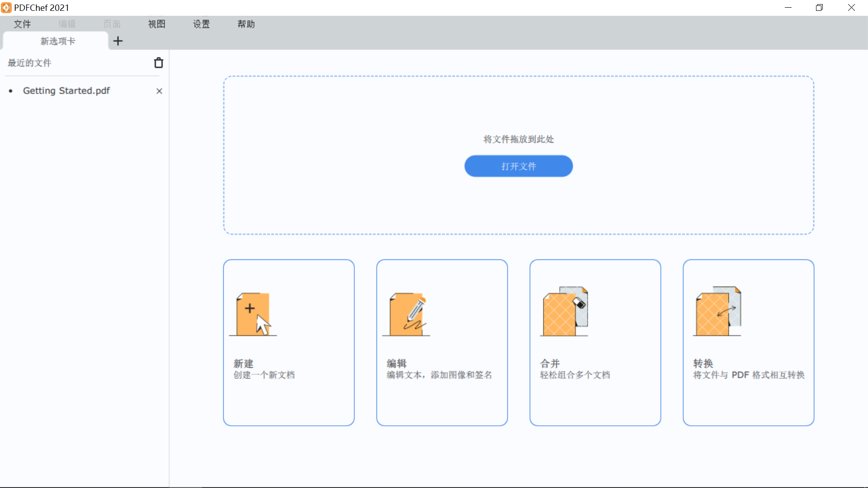Click the new document icon with cursor

click(253, 314)
